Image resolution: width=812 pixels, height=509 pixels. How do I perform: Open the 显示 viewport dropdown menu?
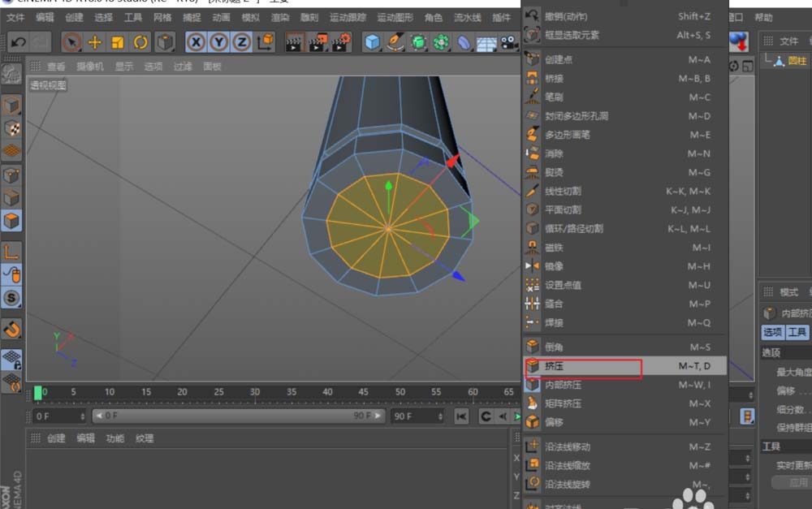point(123,67)
